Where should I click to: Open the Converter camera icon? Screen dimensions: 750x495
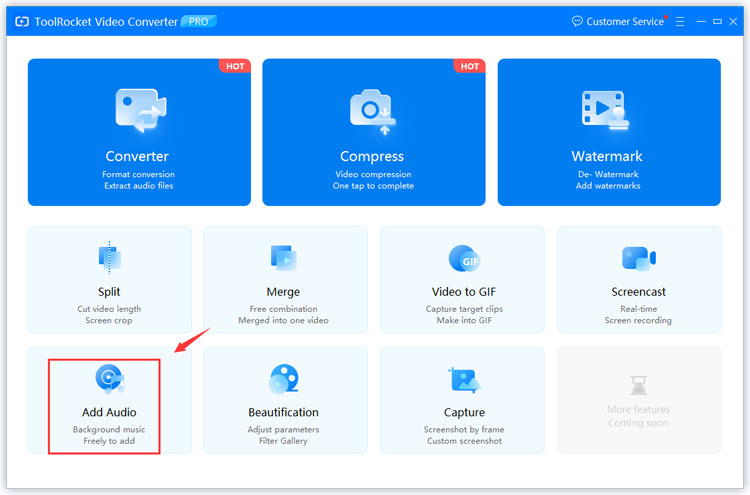(x=141, y=110)
